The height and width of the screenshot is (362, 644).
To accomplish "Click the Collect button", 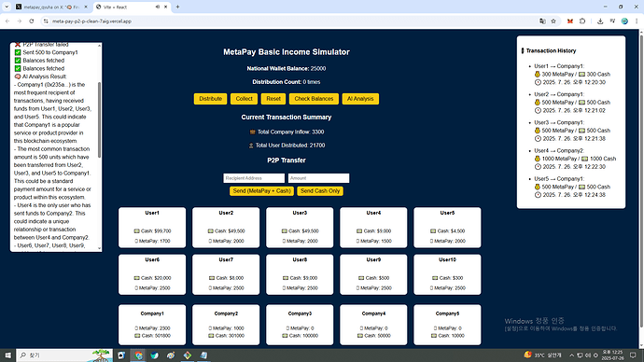I will (x=244, y=99).
